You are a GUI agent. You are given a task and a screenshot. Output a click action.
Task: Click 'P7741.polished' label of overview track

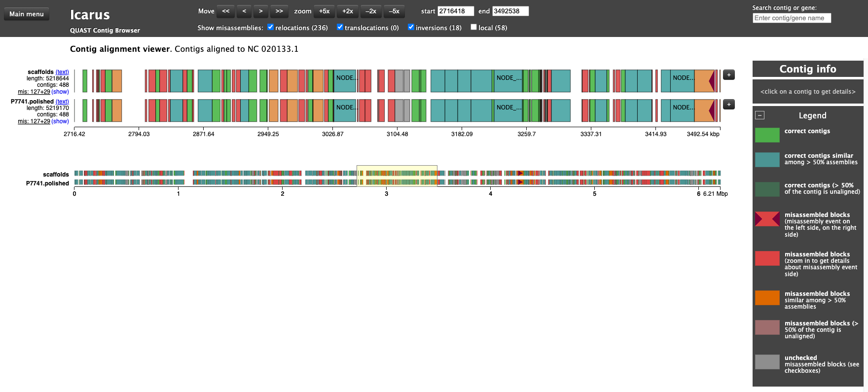coord(47,183)
